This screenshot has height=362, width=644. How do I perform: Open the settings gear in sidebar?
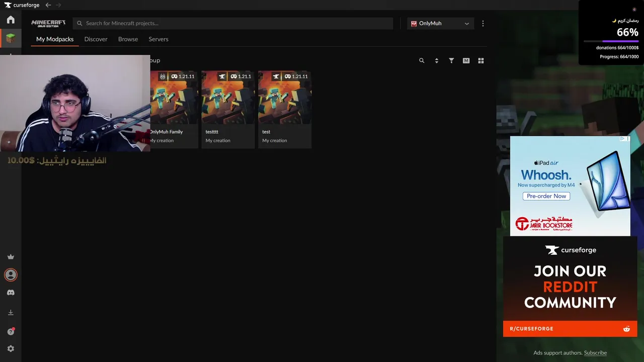11,348
